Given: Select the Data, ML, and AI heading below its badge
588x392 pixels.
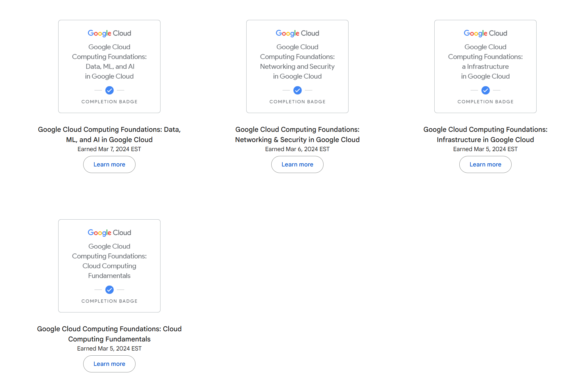Looking at the screenshot, I should click(109, 134).
